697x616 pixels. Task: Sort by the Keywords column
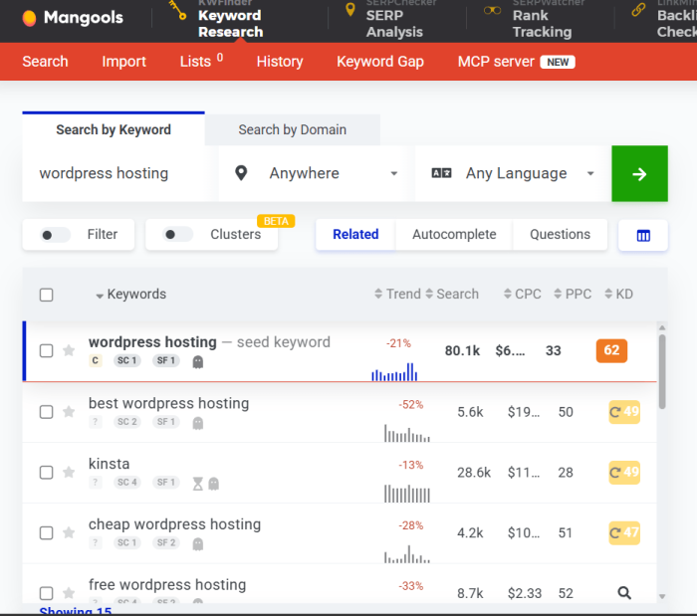pos(131,294)
